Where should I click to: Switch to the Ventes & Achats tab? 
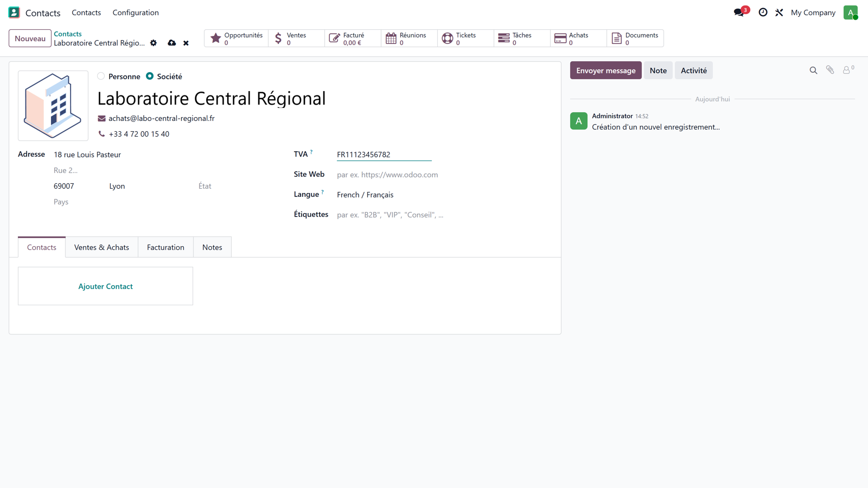[101, 247]
